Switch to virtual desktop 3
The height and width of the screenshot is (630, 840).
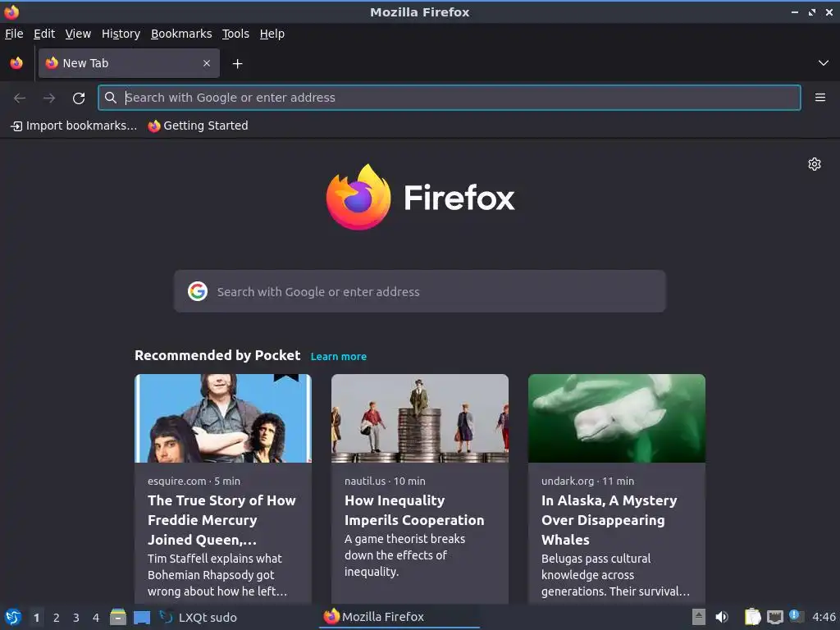(76, 618)
